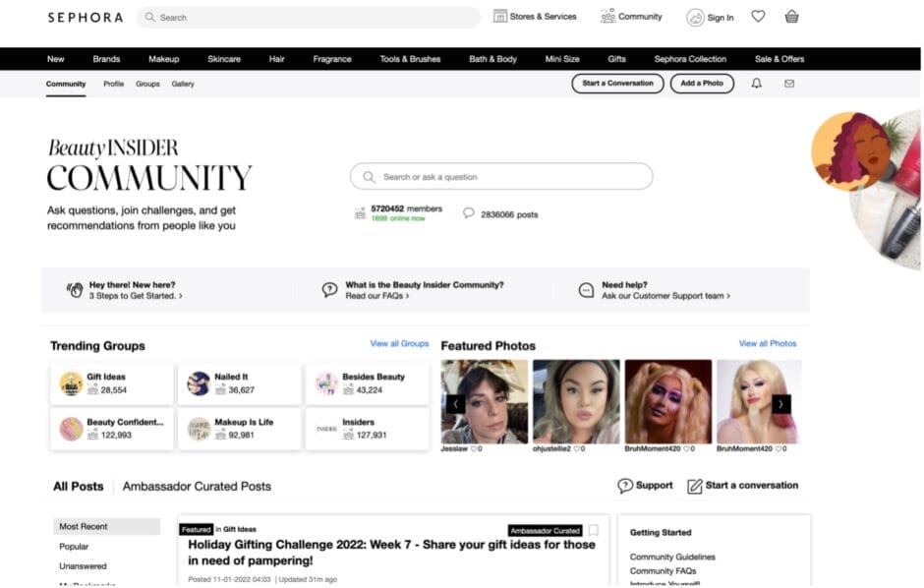Open the Skincare menu
This screenshot has width=924, height=588.
click(223, 59)
